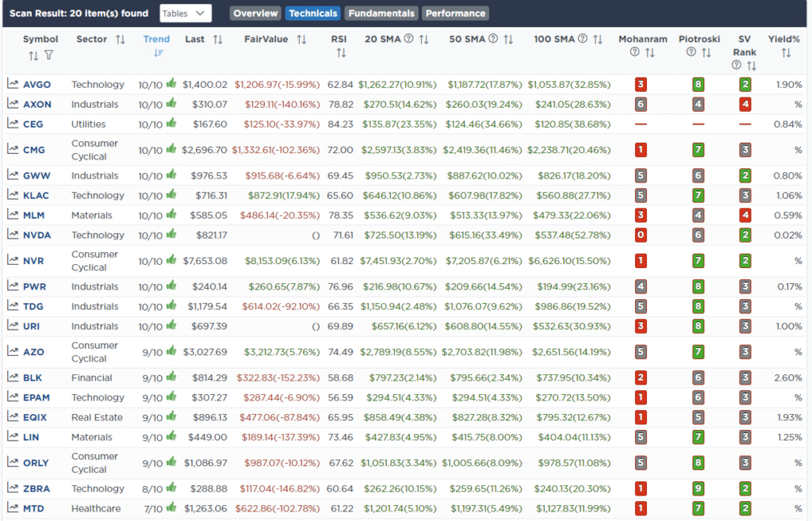This screenshot has width=812, height=521.
Task: Click the thumbs-up trend icon for MLM
Action: coord(171,214)
